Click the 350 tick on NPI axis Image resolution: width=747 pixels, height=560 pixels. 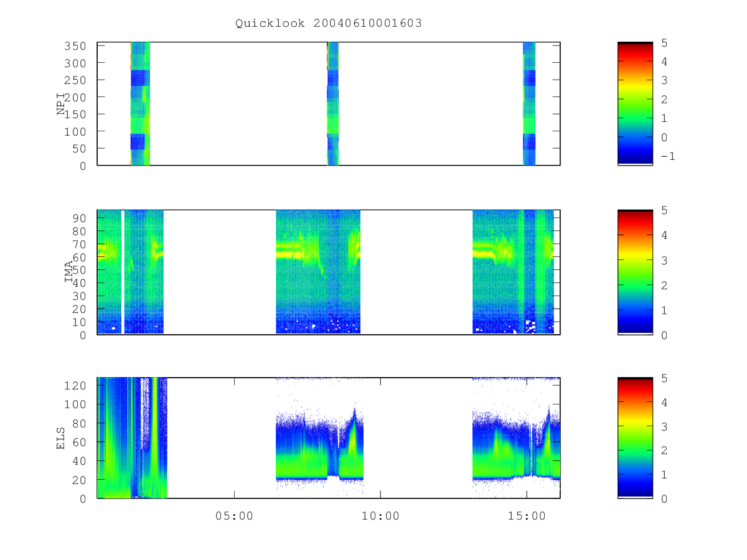tap(75, 46)
